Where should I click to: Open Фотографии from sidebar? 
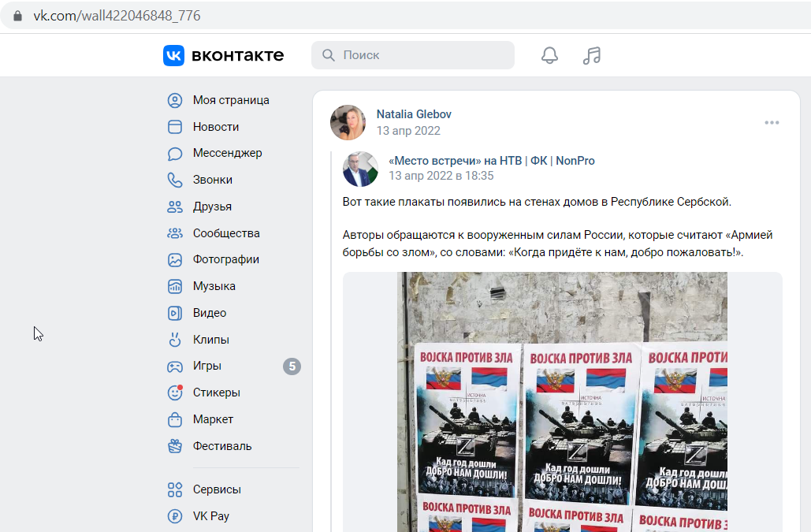(226, 259)
